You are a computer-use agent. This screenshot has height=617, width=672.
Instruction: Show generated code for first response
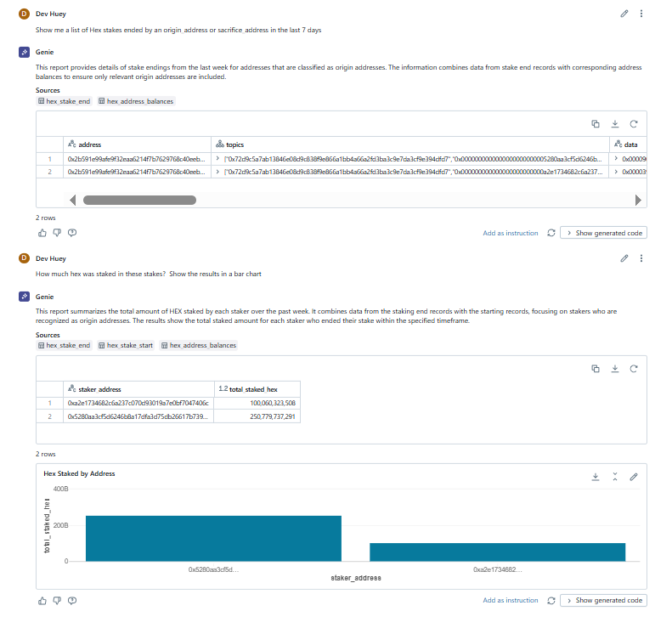(x=603, y=233)
